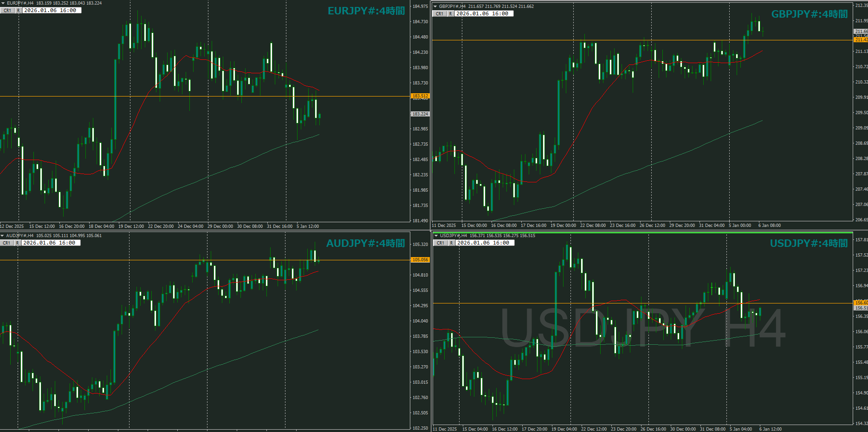Click the gray 183.224 current price label

point(420,114)
